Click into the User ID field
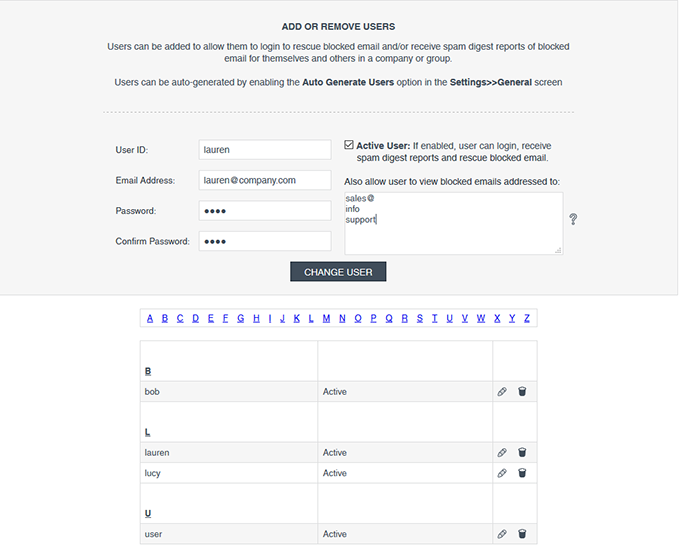The image size is (680, 545). 265,150
